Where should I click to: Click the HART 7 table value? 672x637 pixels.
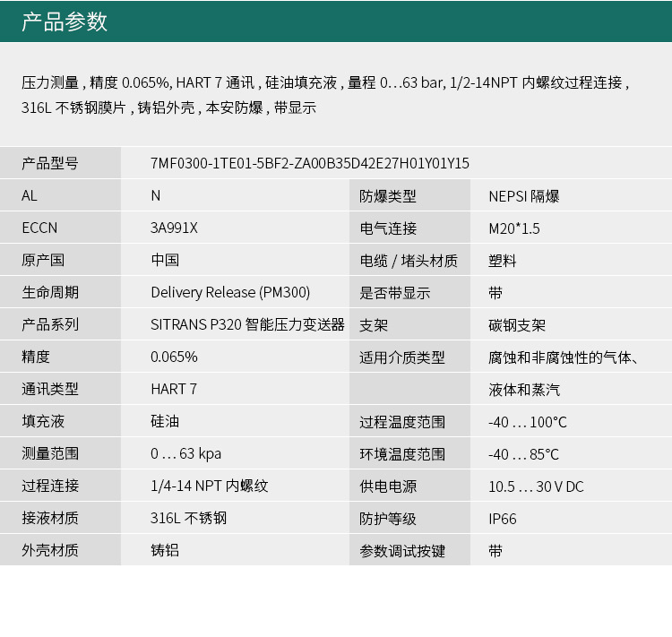click(174, 389)
